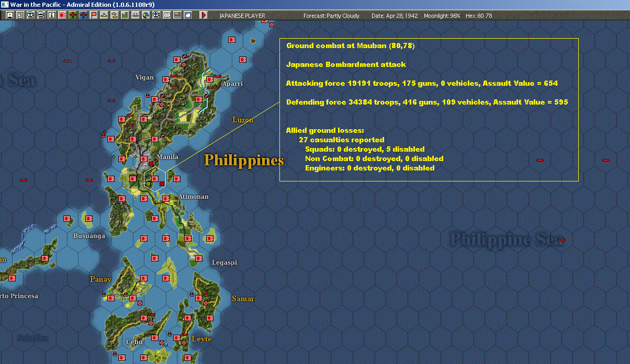Select Japanese base flag near Legaspi
Image resolution: width=630 pixels, height=364 pixels.
[x=199, y=258]
